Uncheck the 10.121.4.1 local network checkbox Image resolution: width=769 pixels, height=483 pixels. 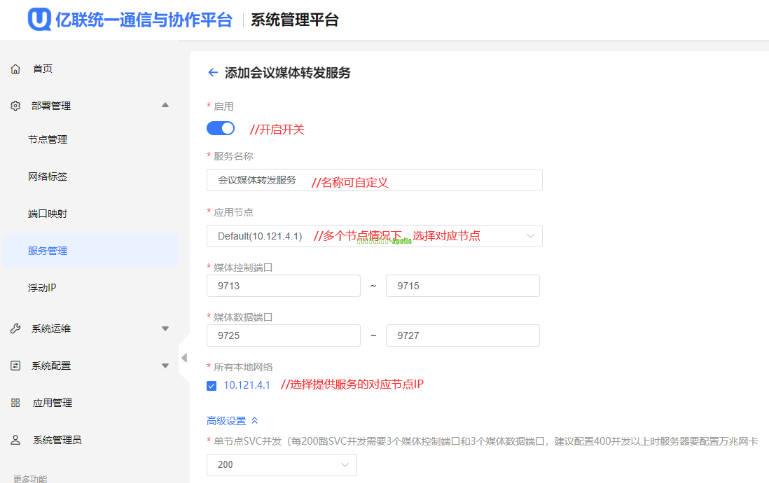(212, 385)
